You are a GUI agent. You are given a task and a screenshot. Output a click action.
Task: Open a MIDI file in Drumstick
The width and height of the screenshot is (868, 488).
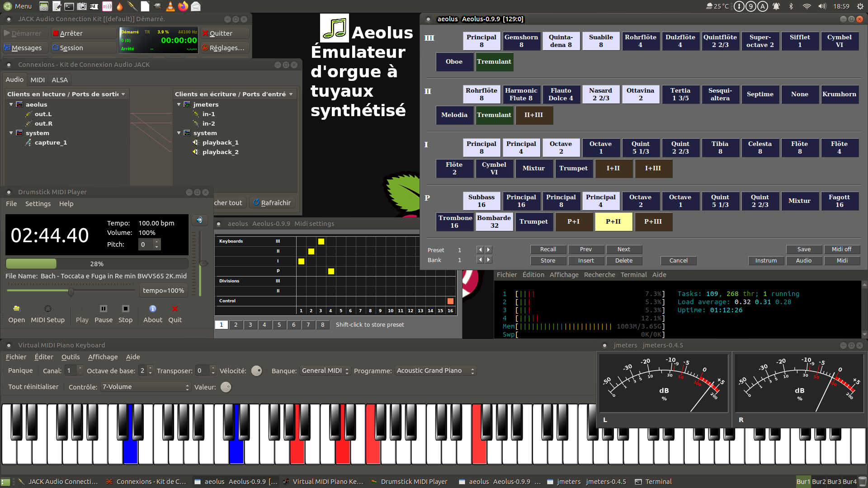pos(17,314)
